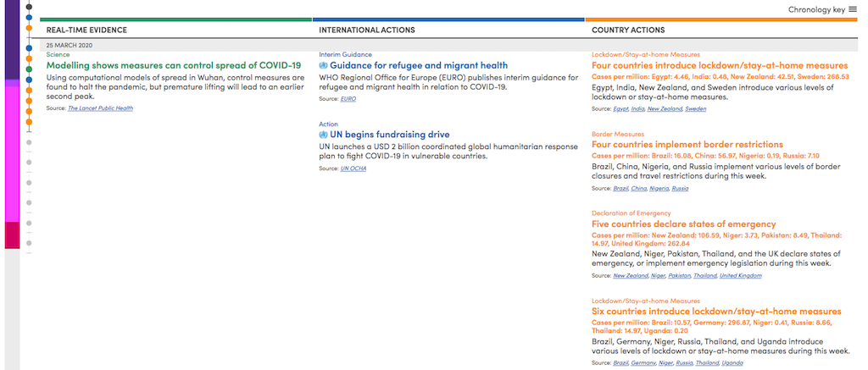Viewport: 868px width, 370px height.
Task: Open New Zealand link under states of emergency sources
Action: [x=631, y=275]
